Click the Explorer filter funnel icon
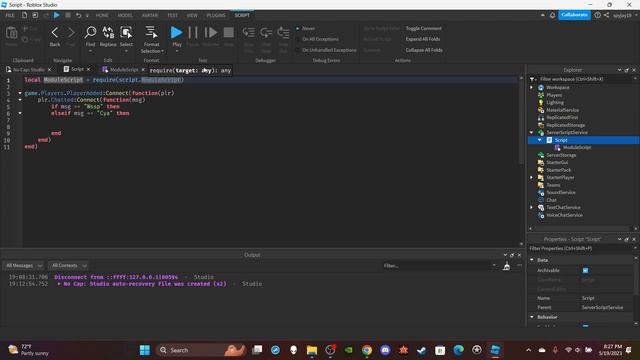640x360 pixels. point(532,79)
